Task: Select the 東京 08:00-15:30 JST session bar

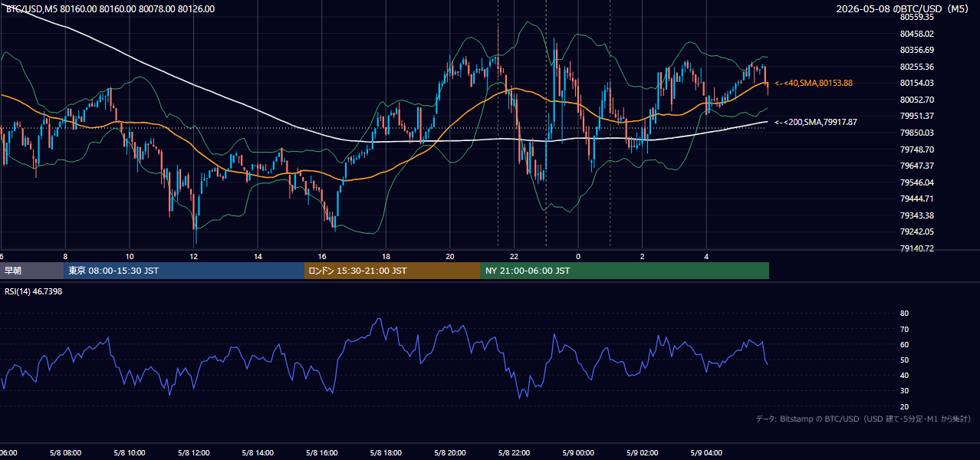Action: [x=184, y=271]
